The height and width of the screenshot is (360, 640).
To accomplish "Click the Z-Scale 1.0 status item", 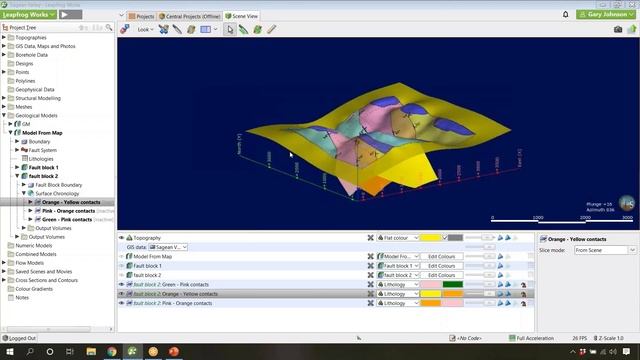I will point(608,338).
